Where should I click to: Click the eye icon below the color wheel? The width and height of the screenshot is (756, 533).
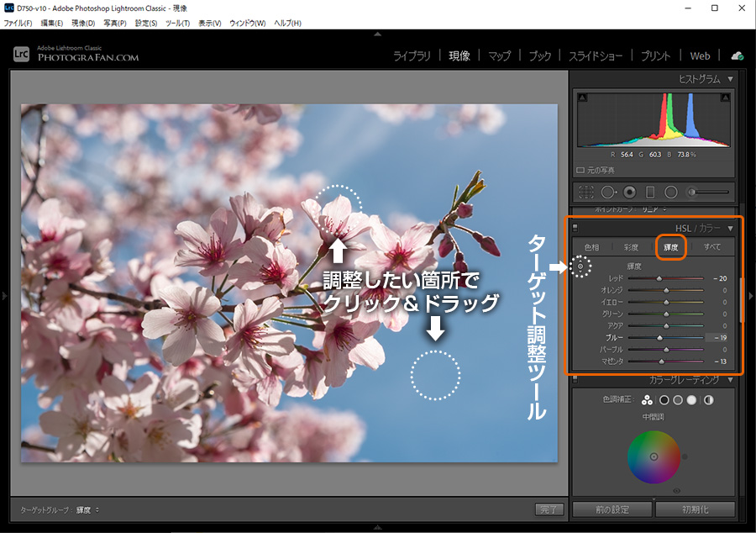676,491
